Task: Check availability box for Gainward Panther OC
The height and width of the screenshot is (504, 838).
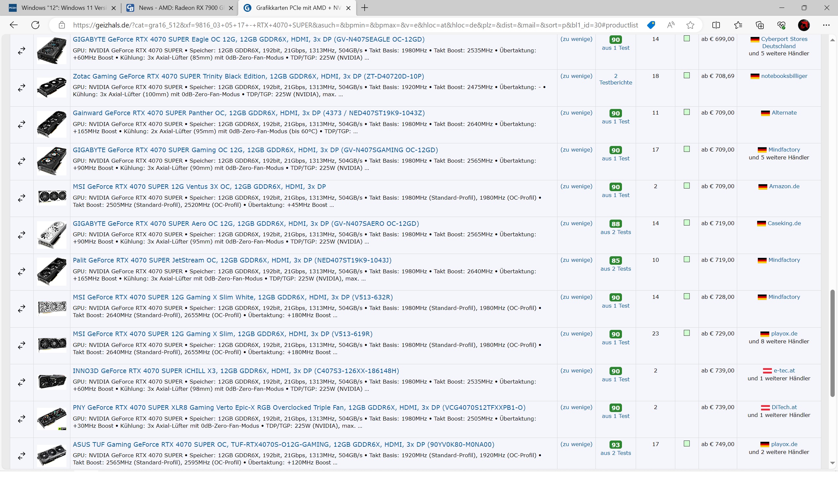Action: coord(686,112)
